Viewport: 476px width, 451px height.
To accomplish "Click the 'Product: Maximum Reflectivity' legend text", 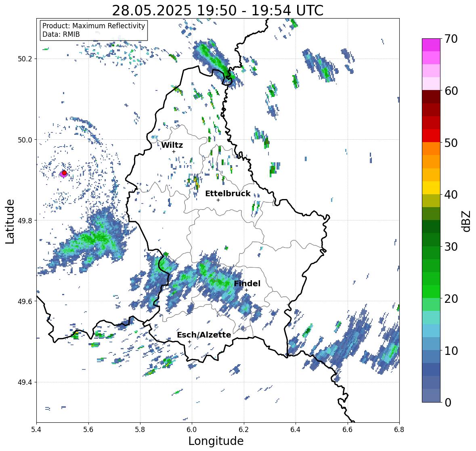I will [94, 26].
